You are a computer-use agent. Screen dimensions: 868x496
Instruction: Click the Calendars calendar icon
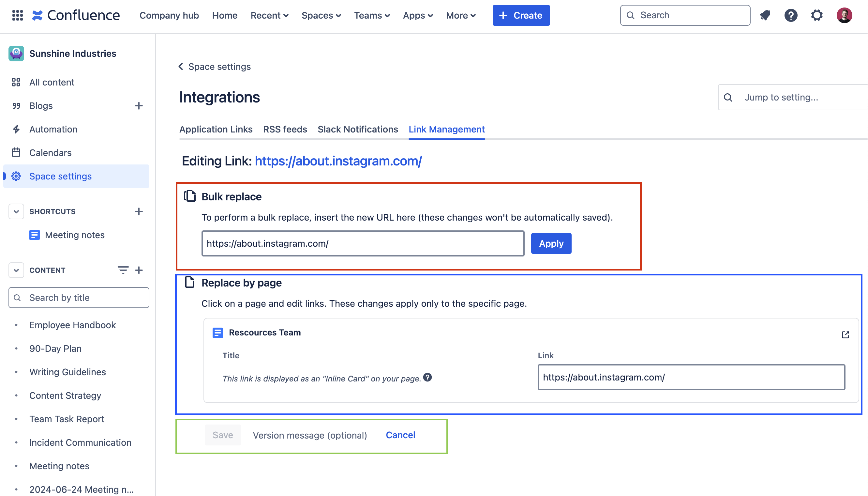(16, 153)
